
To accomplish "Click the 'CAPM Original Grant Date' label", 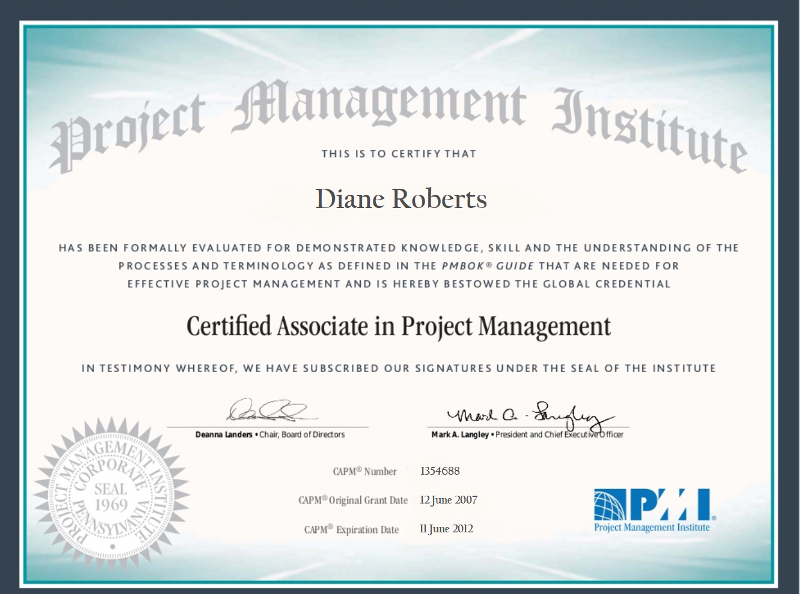I will point(353,500).
